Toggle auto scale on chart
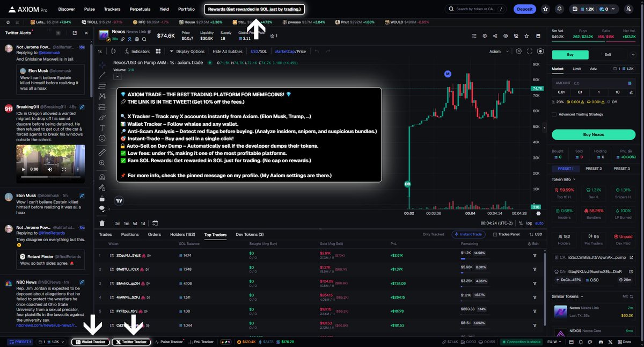Image resolution: width=644 pixels, height=347 pixels. click(539, 223)
